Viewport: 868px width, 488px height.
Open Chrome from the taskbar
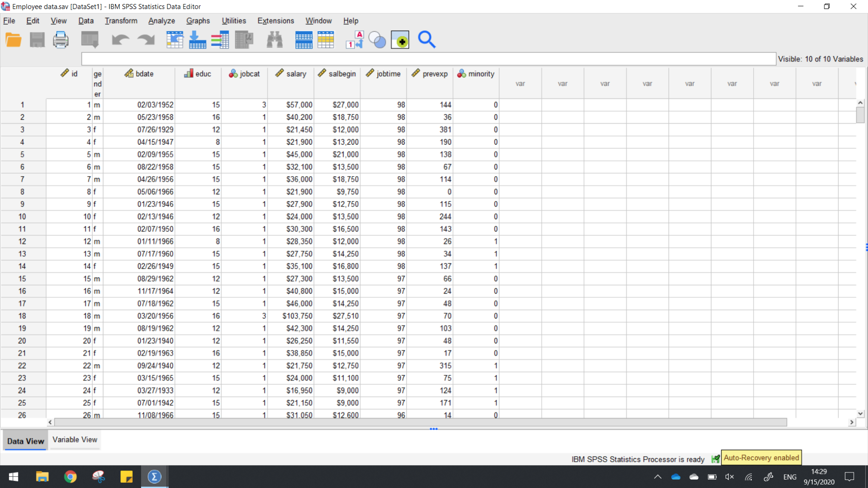point(71,476)
